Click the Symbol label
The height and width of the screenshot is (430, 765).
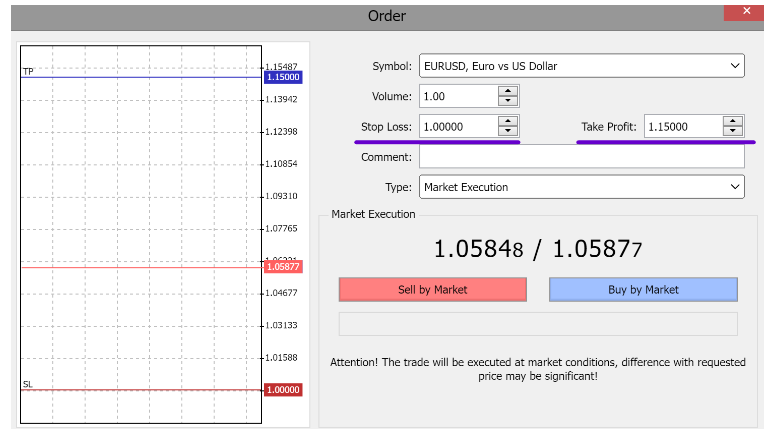[392, 66]
